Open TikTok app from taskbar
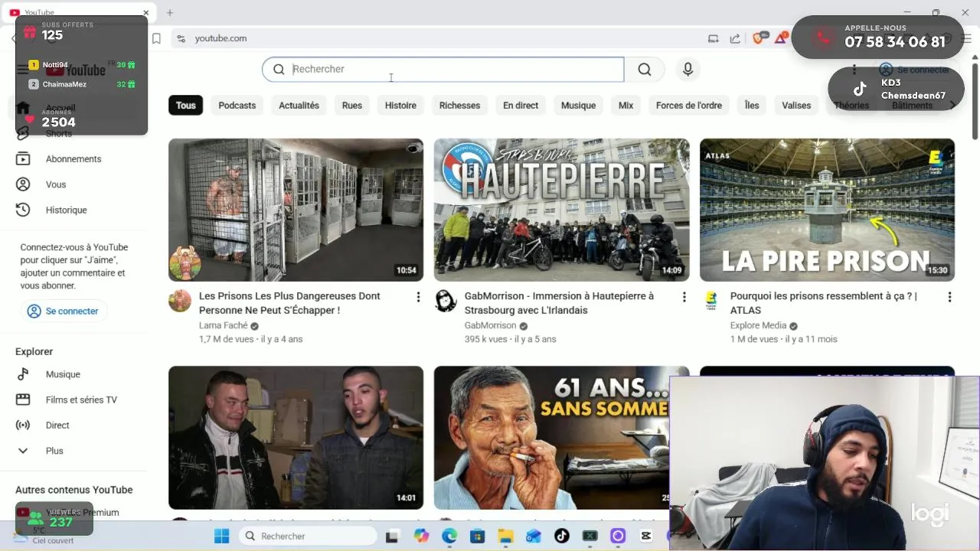The width and height of the screenshot is (980, 551). point(562,536)
